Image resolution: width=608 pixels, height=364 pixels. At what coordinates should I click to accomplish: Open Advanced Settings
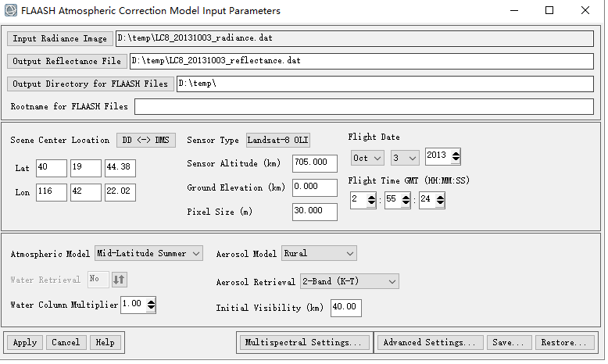[x=430, y=343]
